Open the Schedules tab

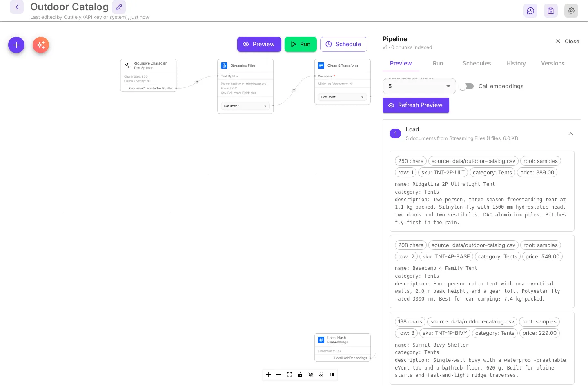tap(477, 63)
